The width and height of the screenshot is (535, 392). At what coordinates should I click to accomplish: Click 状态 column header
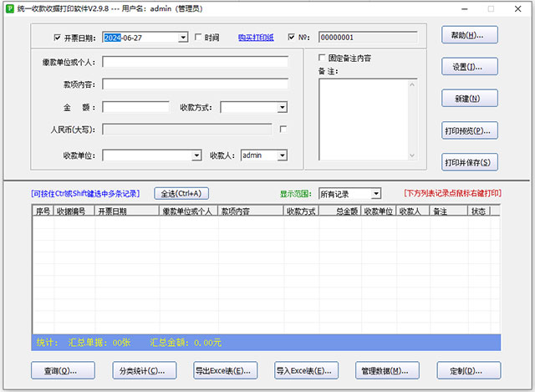click(479, 211)
